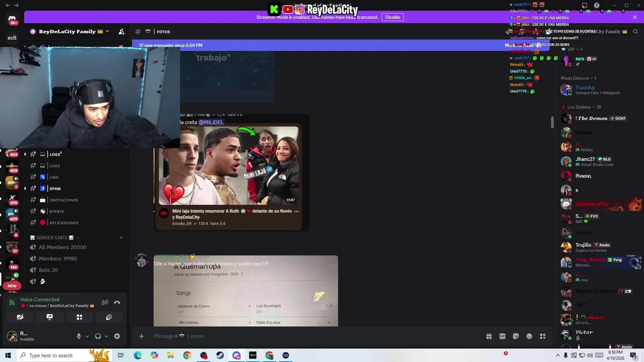Join the Bots: 20 voice channel
Image resolution: width=644 pixels, height=362 pixels.
[x=75, y=270]
